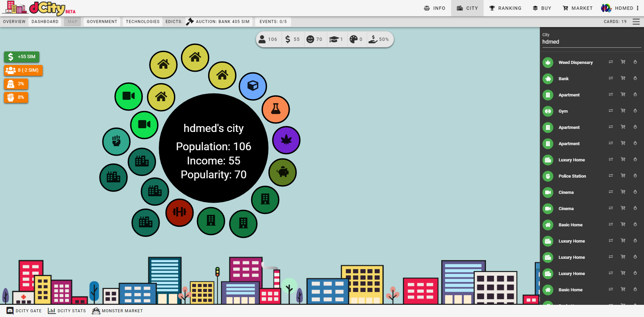Click the Events: 0/5 button
The width and height of the screenshot is (644, 317).
(273, 22)
